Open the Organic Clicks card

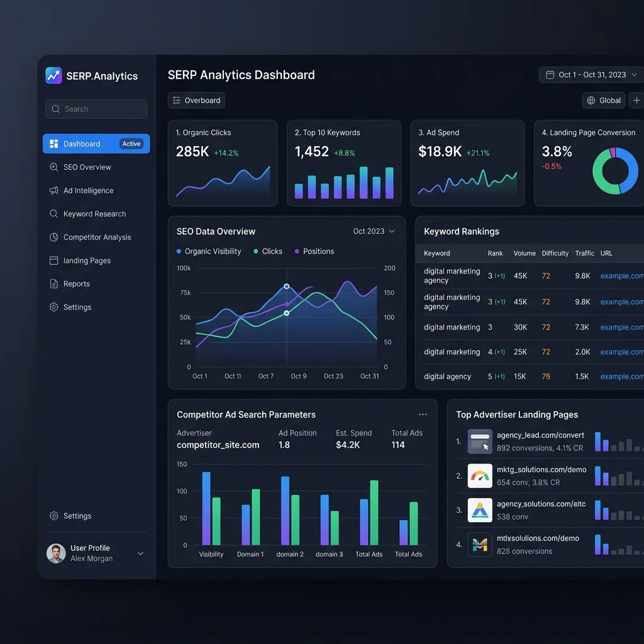click(223, 163)
